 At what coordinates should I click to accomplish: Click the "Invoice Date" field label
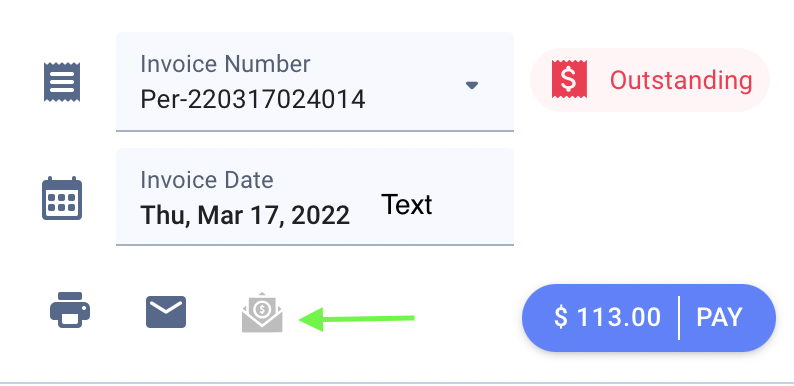click(x=207, y=180)
